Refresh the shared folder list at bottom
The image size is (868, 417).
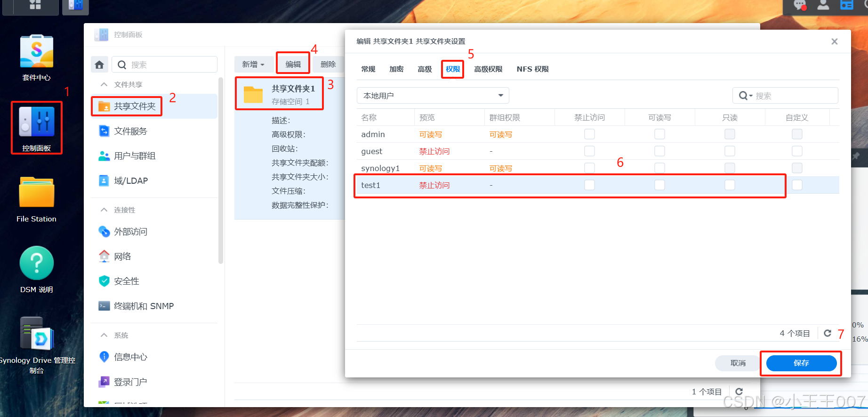739,392
